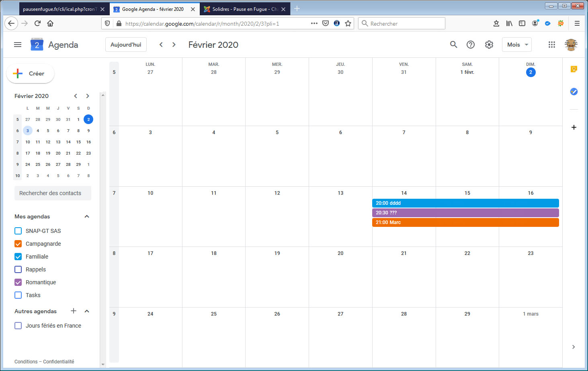The height and width of the screenshot is (371, 588).
Task: Open Google Tasks from side panel
Action: (574, 92)
